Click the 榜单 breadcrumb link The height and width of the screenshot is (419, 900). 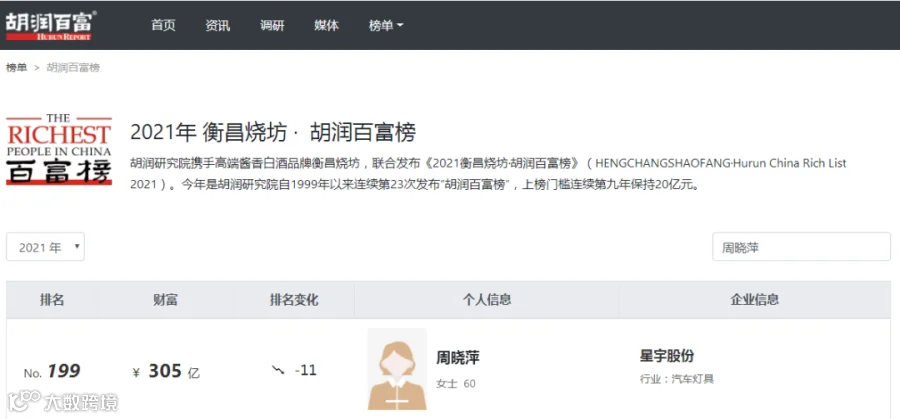[17, 67]
